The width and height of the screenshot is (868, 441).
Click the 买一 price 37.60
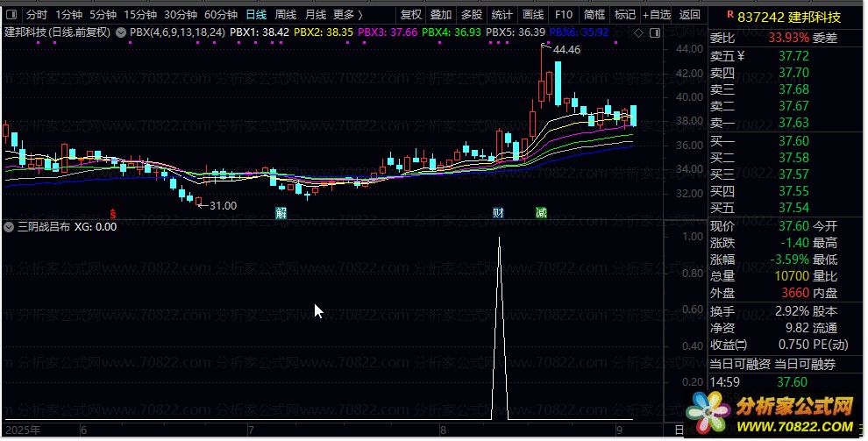click(793, 141)
